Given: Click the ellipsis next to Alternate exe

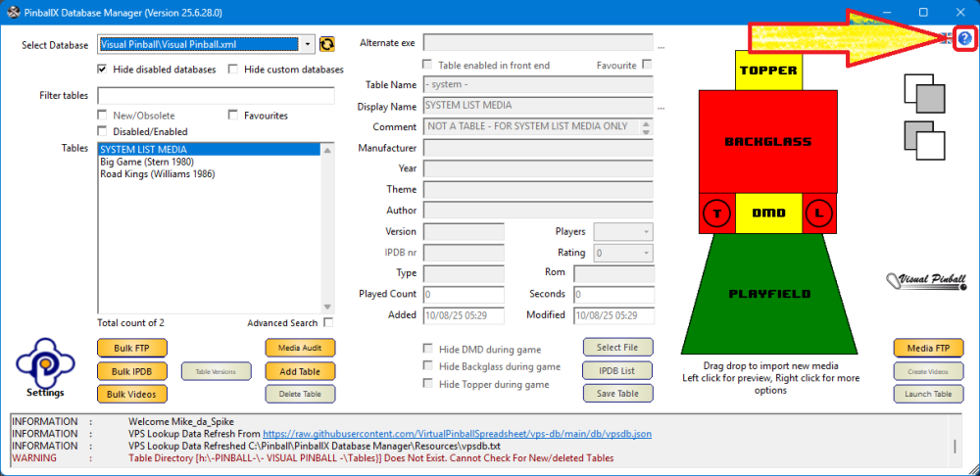Looking at the screenshot, I should tap(661, 47).
